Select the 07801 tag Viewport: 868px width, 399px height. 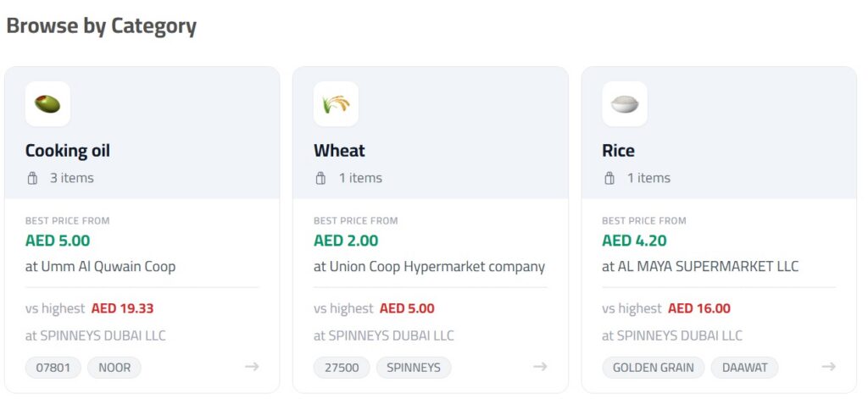(53, 368)
